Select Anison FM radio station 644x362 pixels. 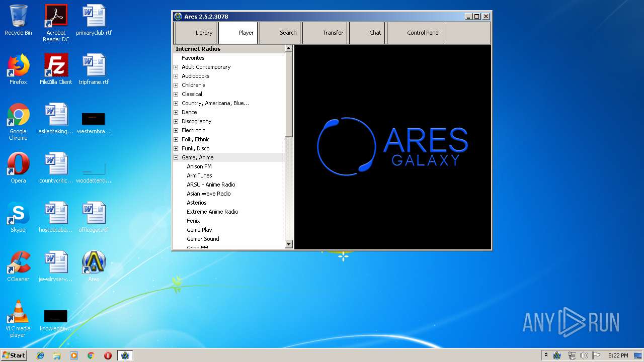(x=199, y=166)
